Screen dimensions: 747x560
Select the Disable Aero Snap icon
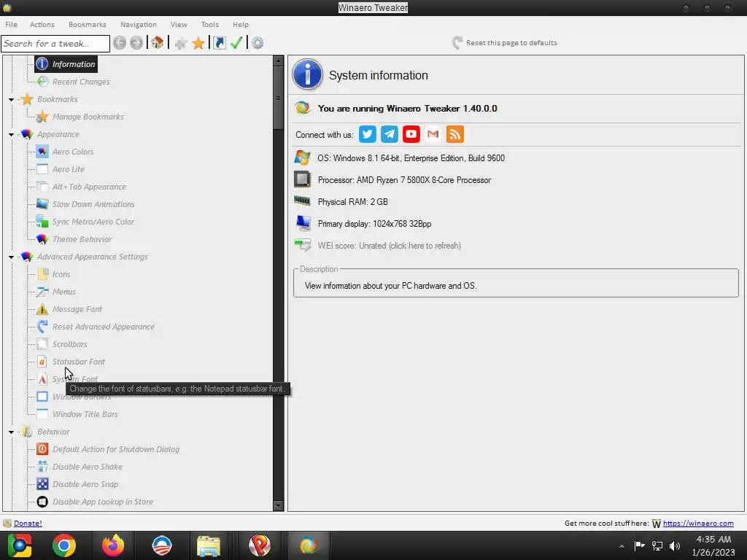click(42, 484)
